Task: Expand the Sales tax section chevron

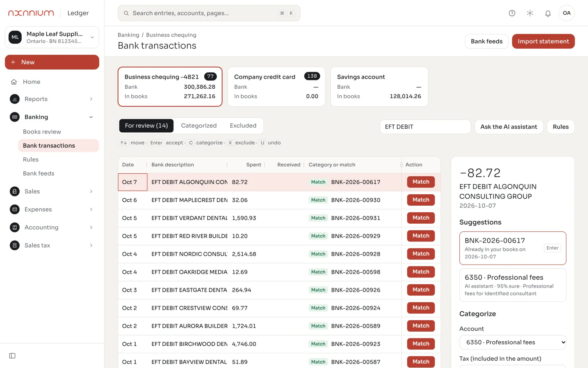Action: pos(91,245)
